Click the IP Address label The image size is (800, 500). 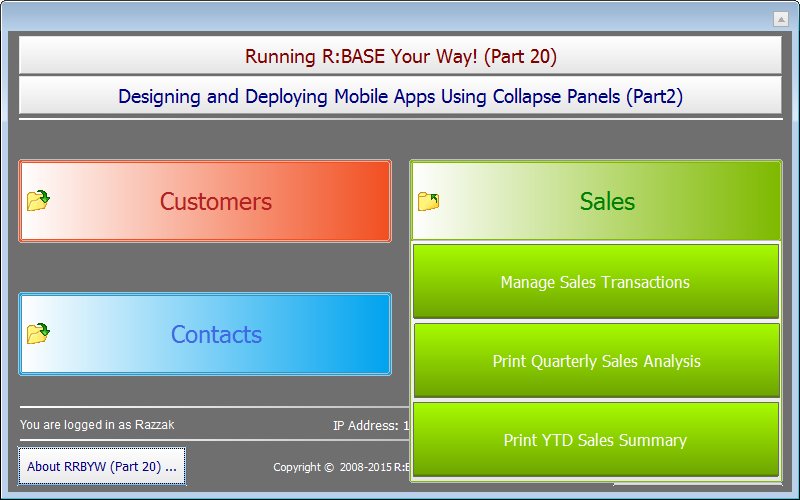click(x=366, y=426)
